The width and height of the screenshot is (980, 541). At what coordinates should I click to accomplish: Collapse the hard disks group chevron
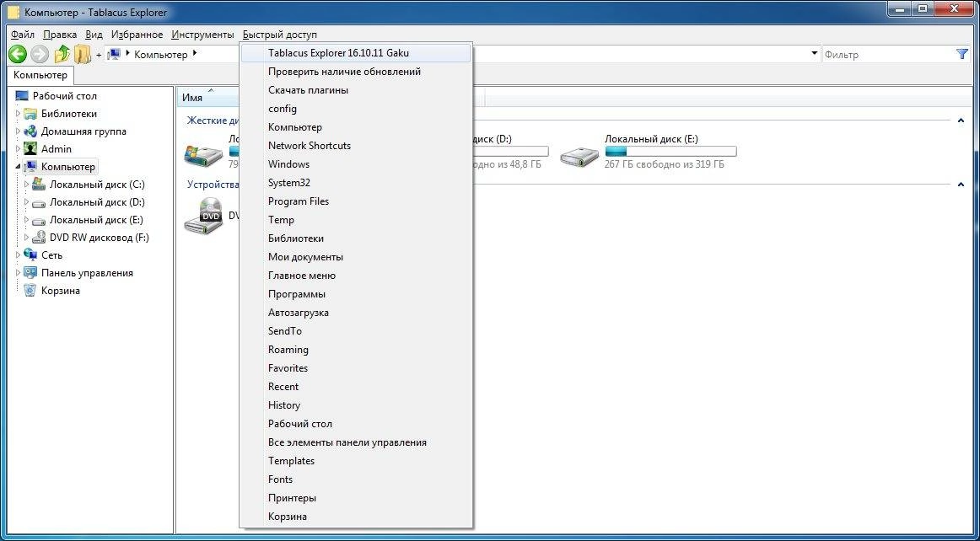(x=961, y=121)
